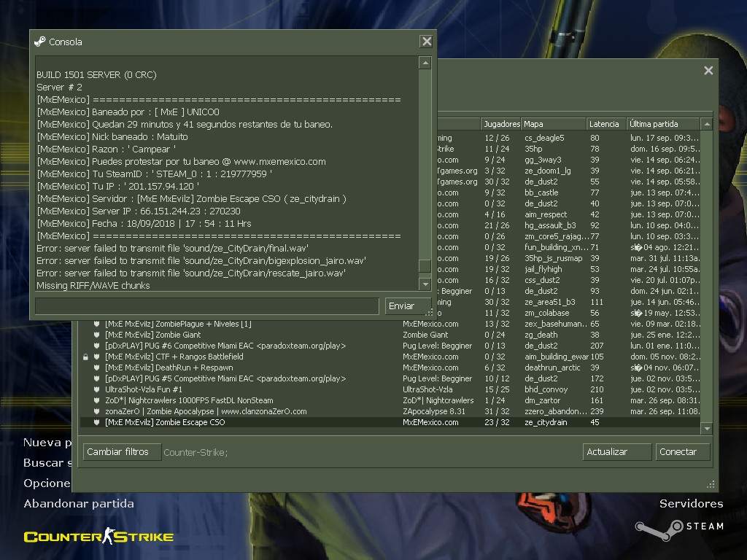The image size is (747, 560).
Task: Click the bb_castle map cell
Action: [541, 192]
